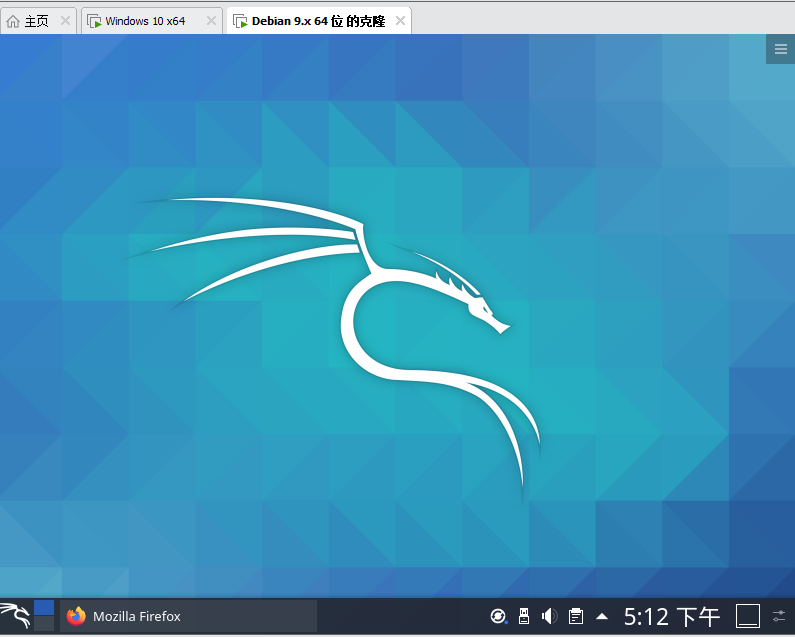Close the Debian 9.x clone tab
The height and width of the screenshot is (637, 795).
click(x=400, y=21)
